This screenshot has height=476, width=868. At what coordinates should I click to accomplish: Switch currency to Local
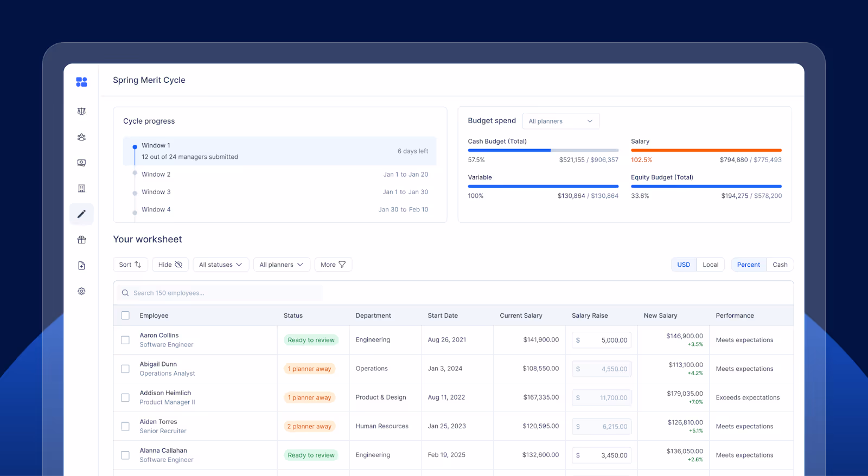pyautogui.click(x=710, y=265)
